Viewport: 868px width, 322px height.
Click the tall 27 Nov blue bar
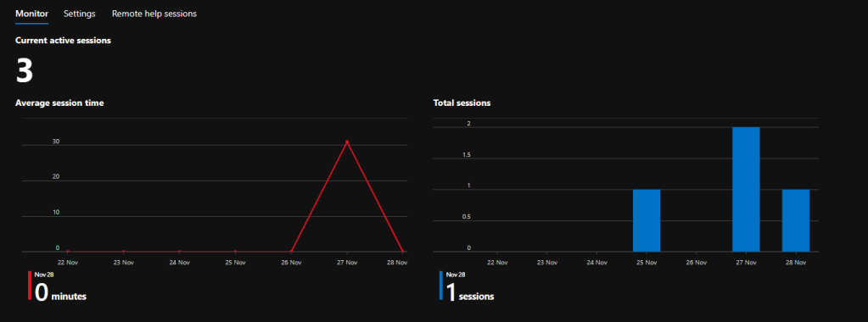pyautogui.click(x=746, y=190)
